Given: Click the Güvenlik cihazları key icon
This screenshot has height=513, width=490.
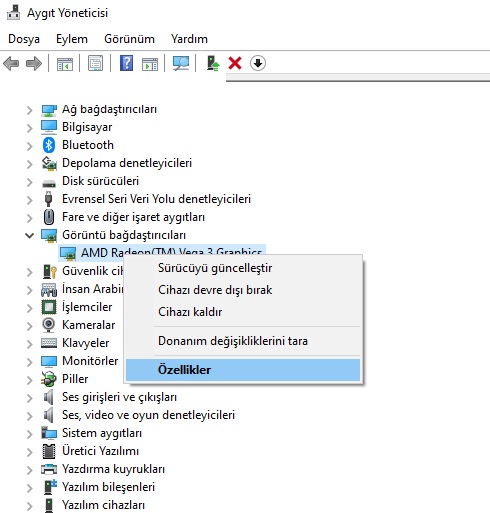Looking at the screenshot, I should [x=50, y=271].
